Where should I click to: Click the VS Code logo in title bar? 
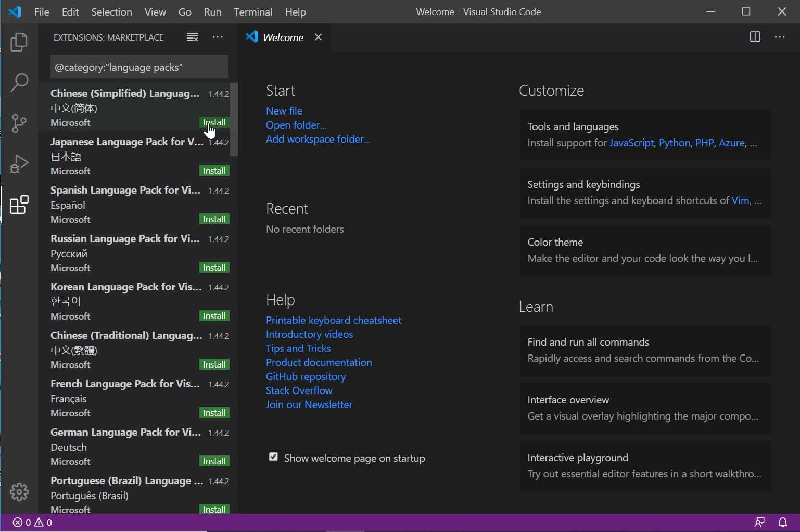15,11
